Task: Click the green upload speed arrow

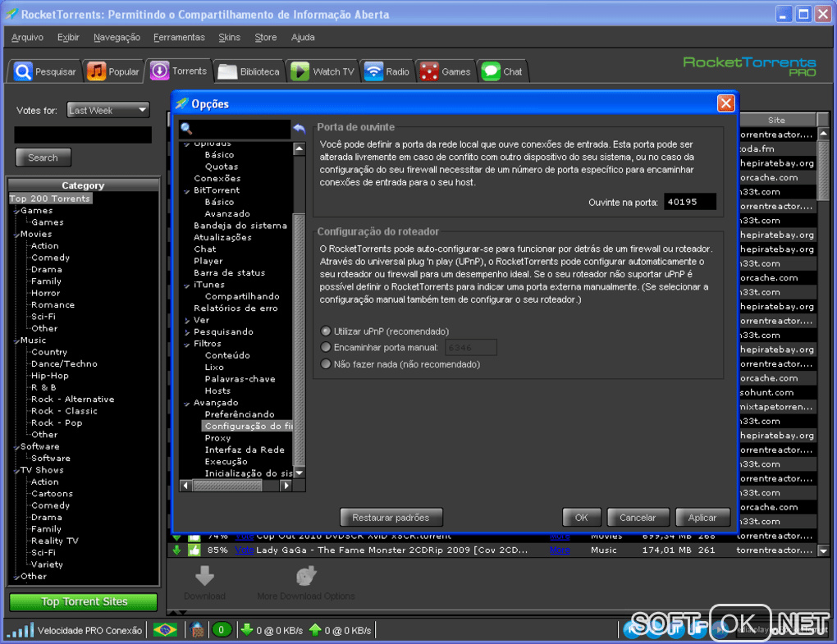Action: (315, 629)
